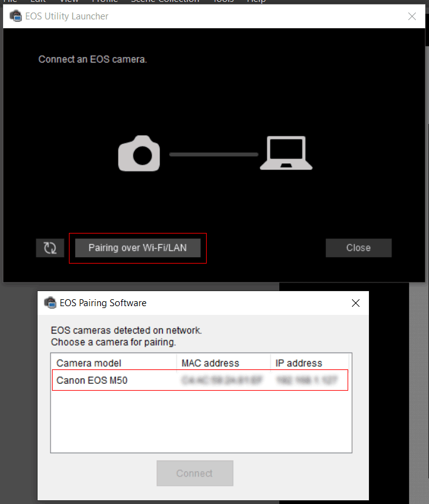Click the MAC address column header

click(x=224, y=363)
